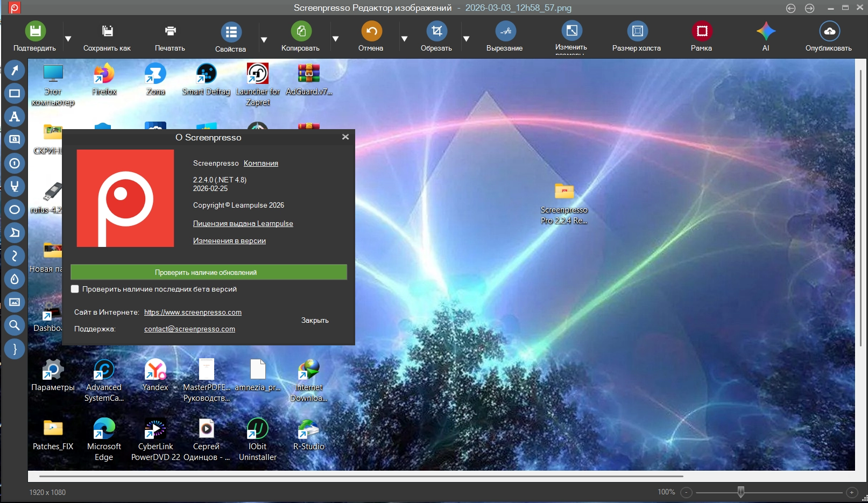
Task: Click the 100% zoom value
Action: (x=666, y=492)
